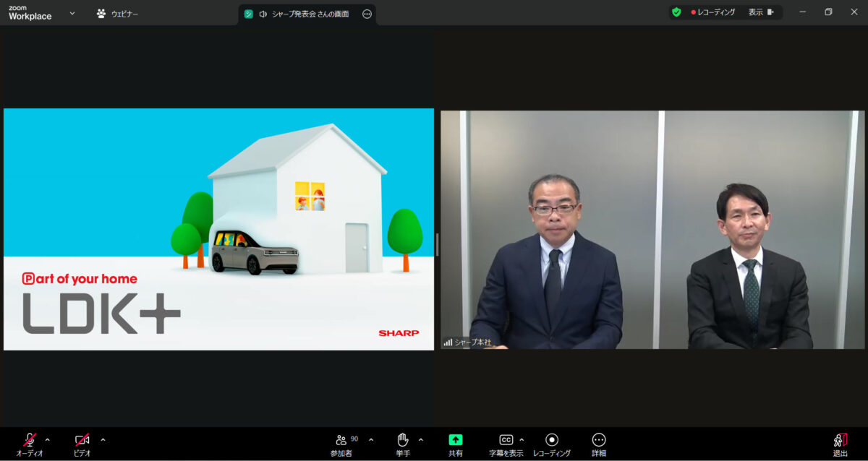Select the シャープ本社 speaker video tile
Viewport: 868px width, 461px height.
(x=652, y=230)
